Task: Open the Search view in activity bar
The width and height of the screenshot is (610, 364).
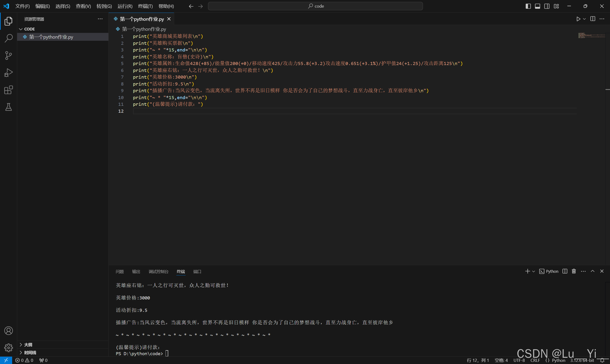Action: (x=9, y=38)
